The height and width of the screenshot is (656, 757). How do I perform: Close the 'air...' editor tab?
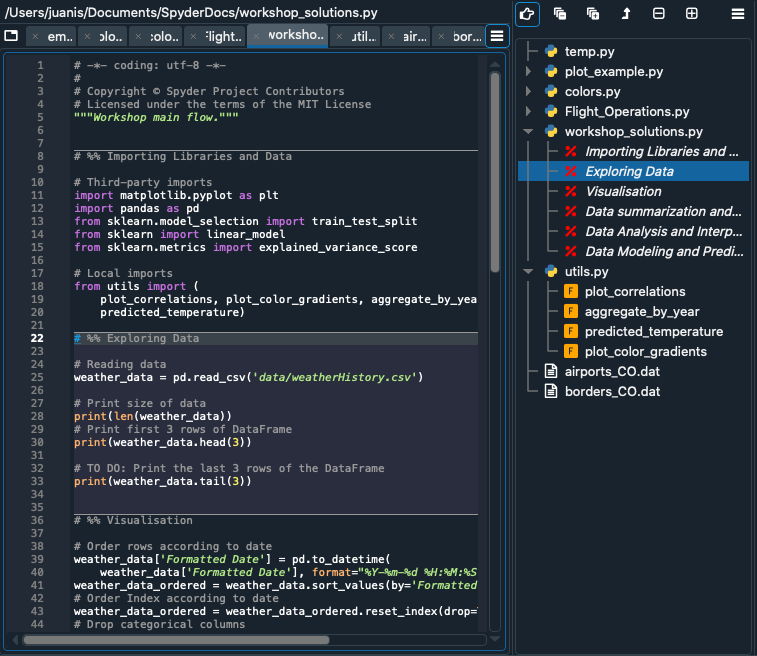392,37
